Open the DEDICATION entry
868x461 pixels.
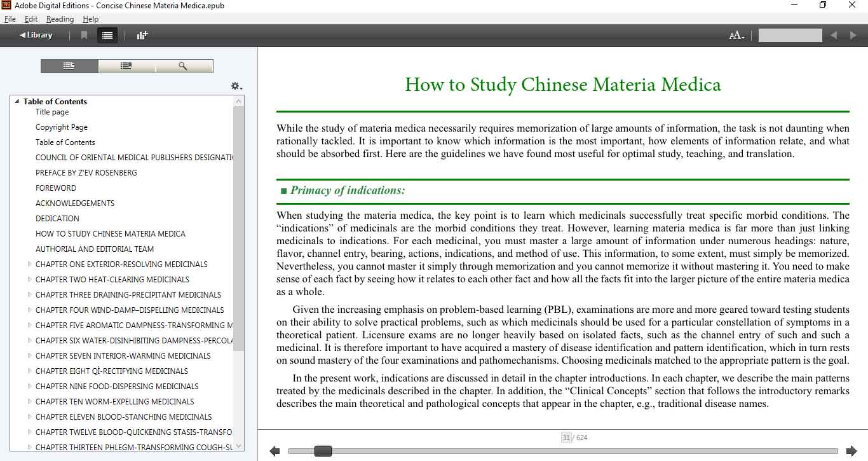57,219
